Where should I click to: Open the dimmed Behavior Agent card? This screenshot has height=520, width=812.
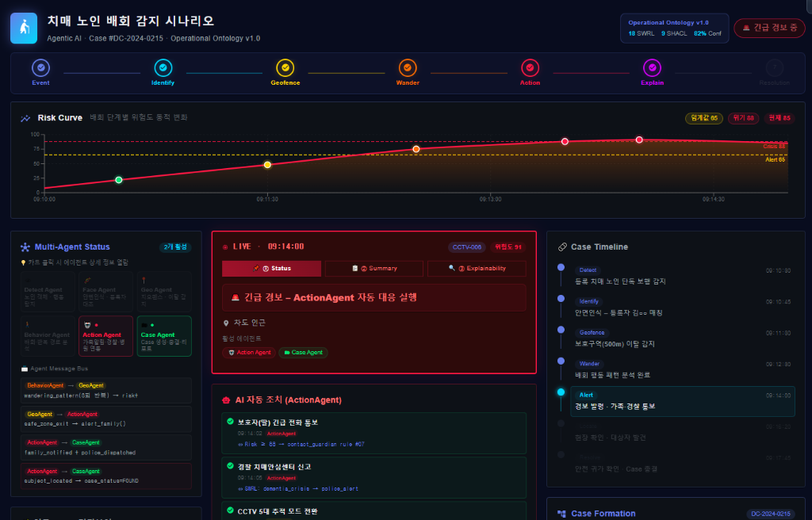click(48, 336)
